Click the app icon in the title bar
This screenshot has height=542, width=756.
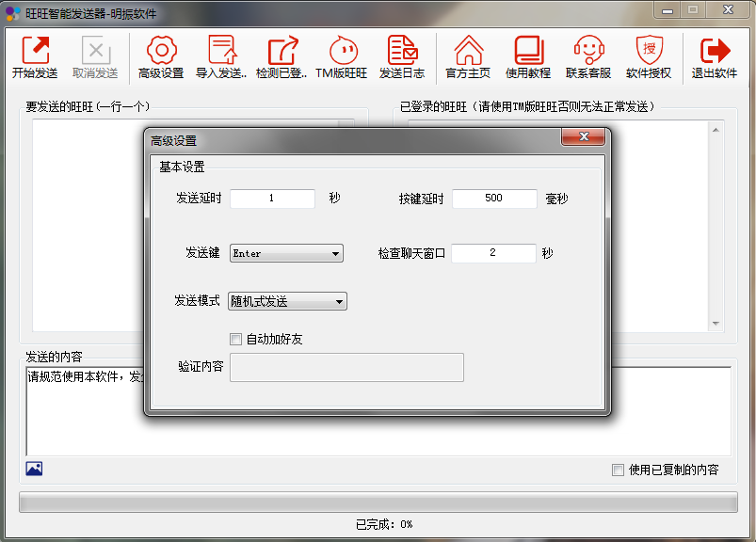point(13,13)
